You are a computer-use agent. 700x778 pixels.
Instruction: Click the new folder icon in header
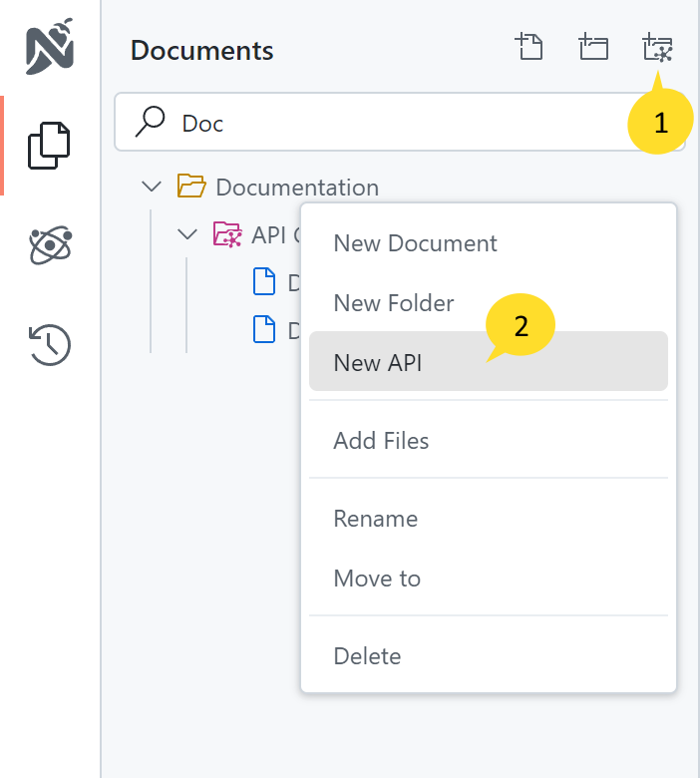pos(593,48)
